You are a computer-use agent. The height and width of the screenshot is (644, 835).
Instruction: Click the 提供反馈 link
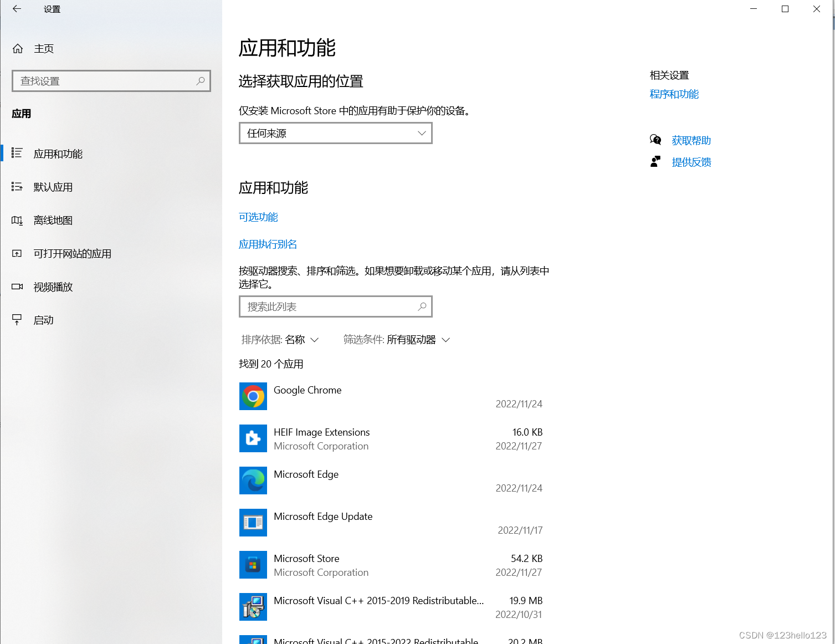click(691, 162)
